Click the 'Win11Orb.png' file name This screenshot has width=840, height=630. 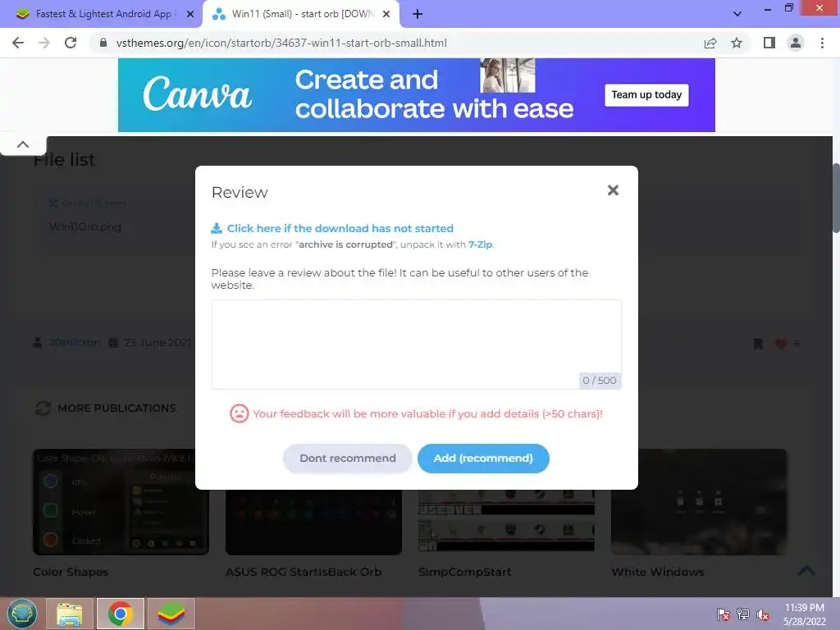[x=85, y=227]
